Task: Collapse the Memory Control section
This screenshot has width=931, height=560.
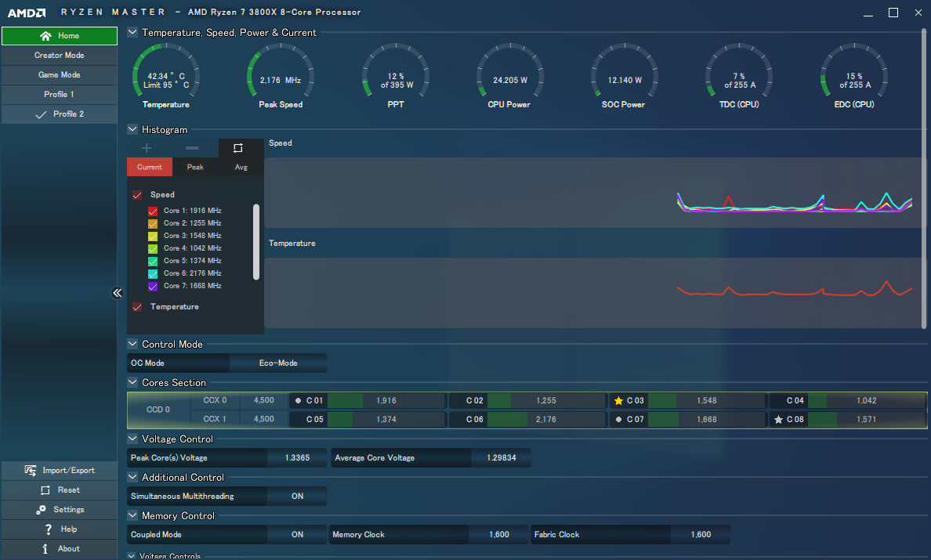Action: [x=133, y=515]
